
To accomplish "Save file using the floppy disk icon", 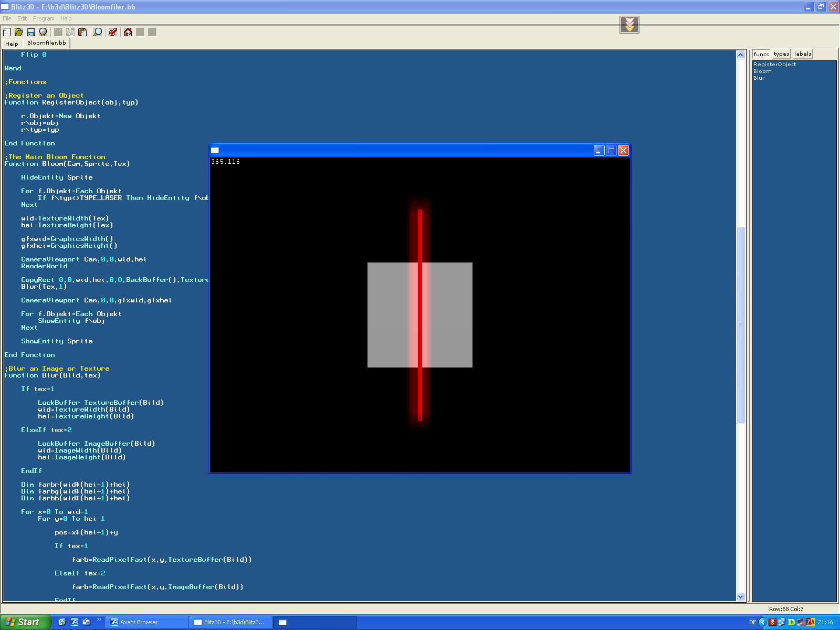I will point(31,32).
